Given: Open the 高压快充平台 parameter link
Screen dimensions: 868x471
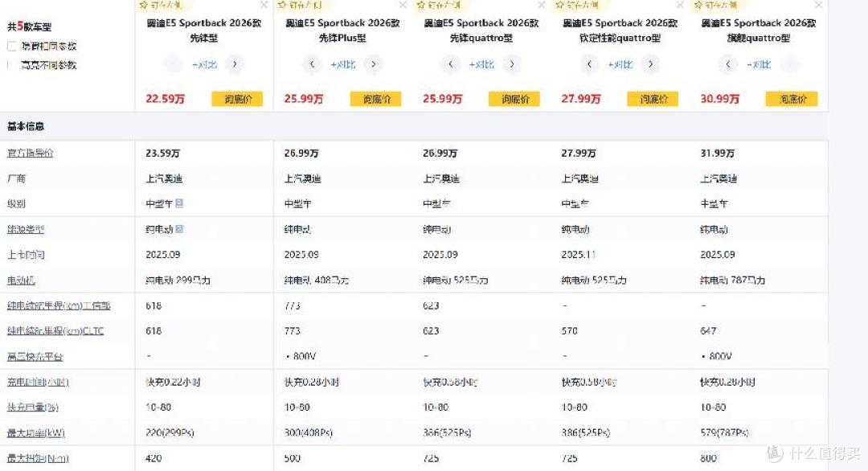Looking at the screenshot, I should point(35,357).
